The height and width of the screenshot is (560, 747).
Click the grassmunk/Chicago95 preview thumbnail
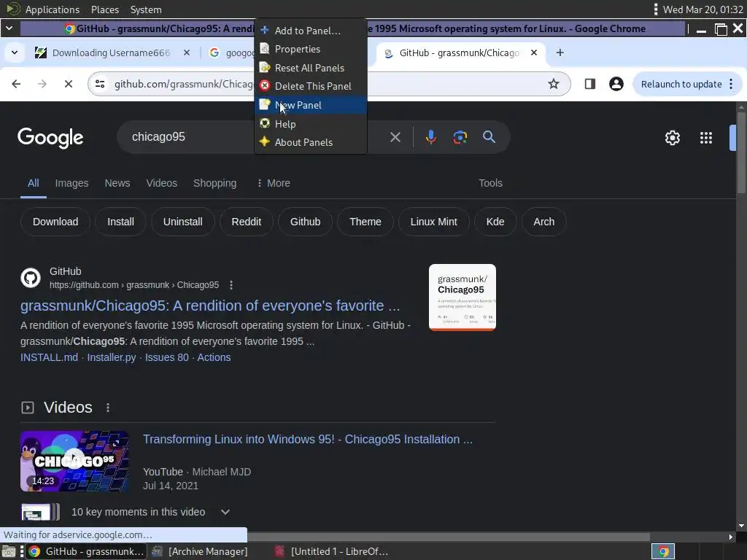click(462, 297)
